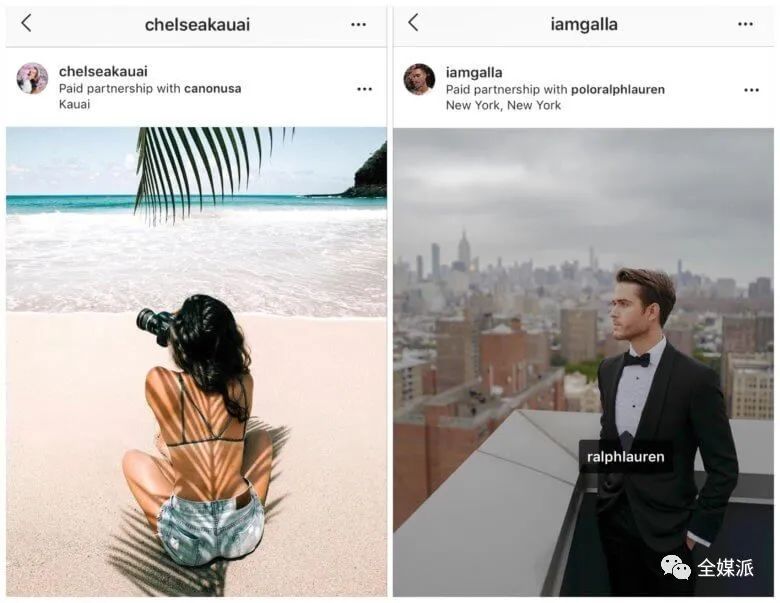Click the WeChat watermark logo icon

pos(675,568)
